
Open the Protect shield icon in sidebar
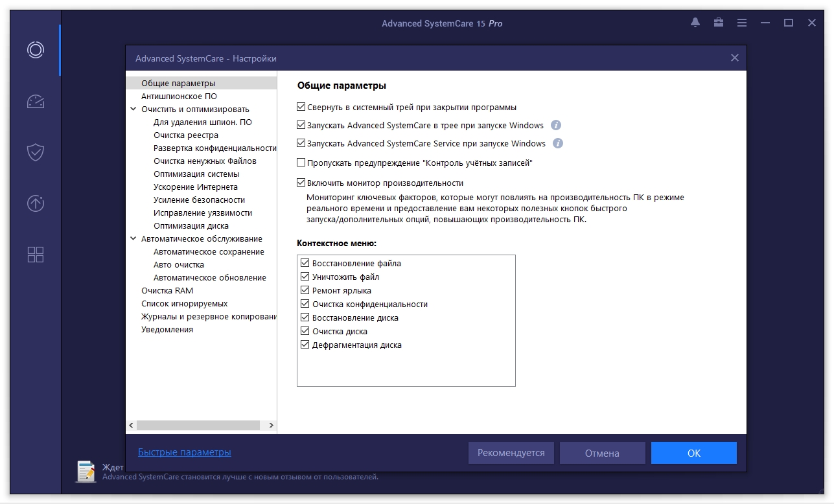coord(36,152)
